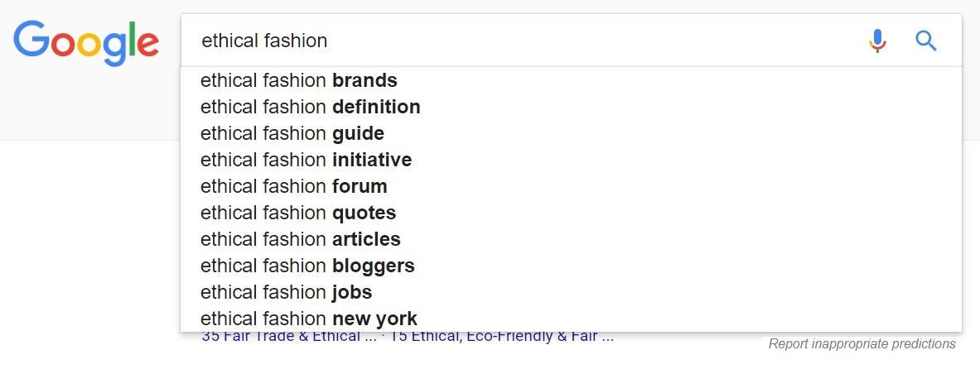Choose "ethical fashion new york" suggestion

309,319
